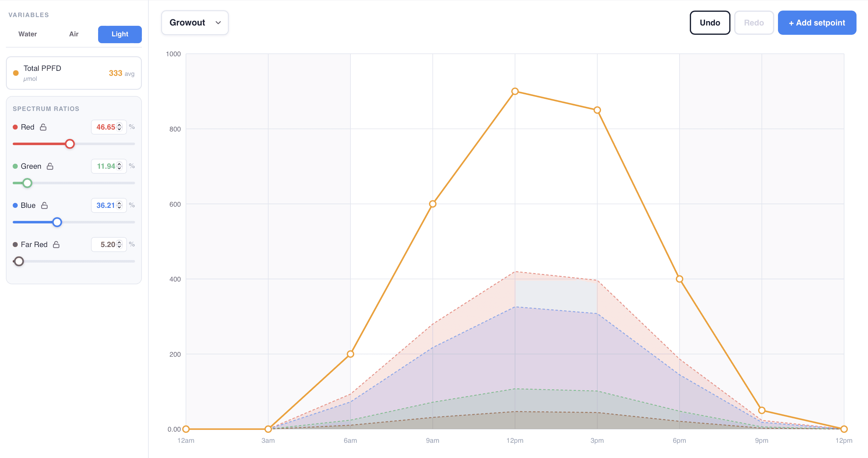Click the Blue percentage stepper arrows
Viewport: 868px width, 458px height.
click(x=119, y=205)
